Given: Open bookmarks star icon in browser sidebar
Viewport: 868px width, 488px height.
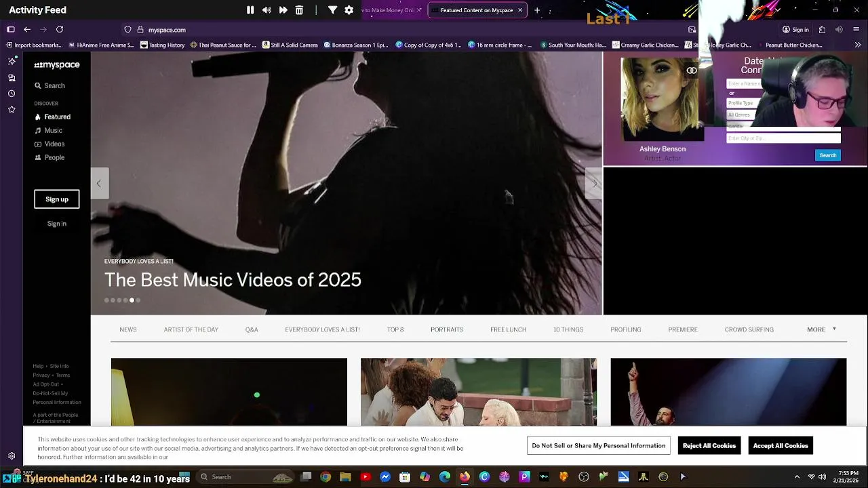Looking at the screenshot, I should 12,109.
